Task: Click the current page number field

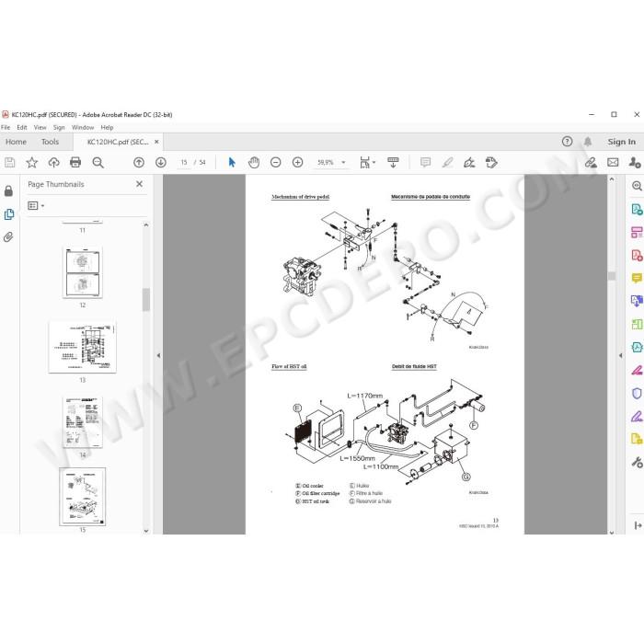Action: (184, 163)
